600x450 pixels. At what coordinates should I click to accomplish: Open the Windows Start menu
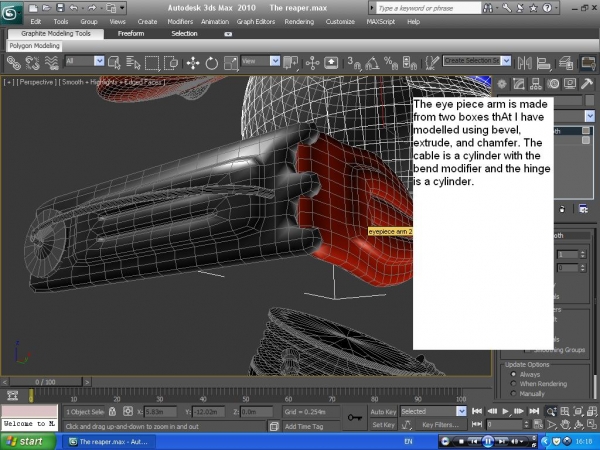pos(27,442)
